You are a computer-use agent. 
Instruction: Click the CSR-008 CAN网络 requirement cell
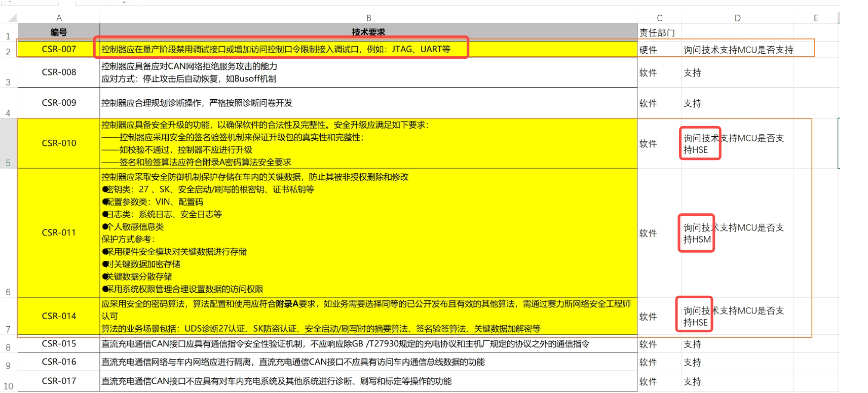coord(368,72)
